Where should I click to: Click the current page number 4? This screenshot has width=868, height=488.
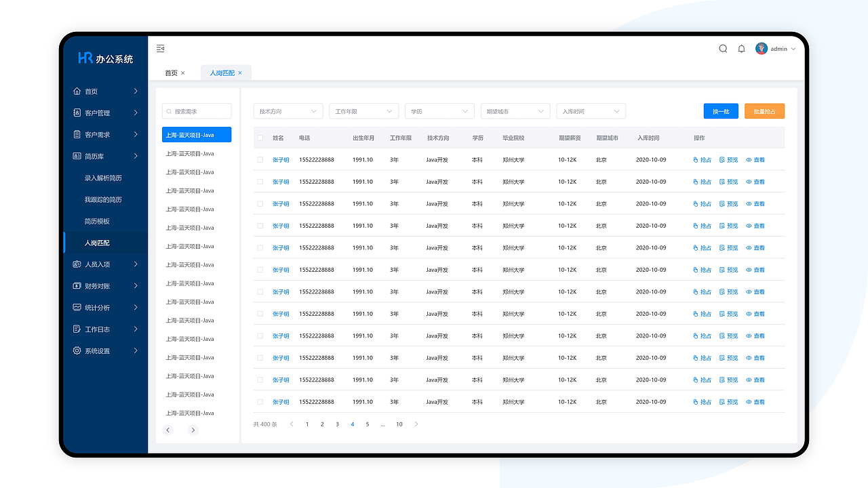coord(353,424)
